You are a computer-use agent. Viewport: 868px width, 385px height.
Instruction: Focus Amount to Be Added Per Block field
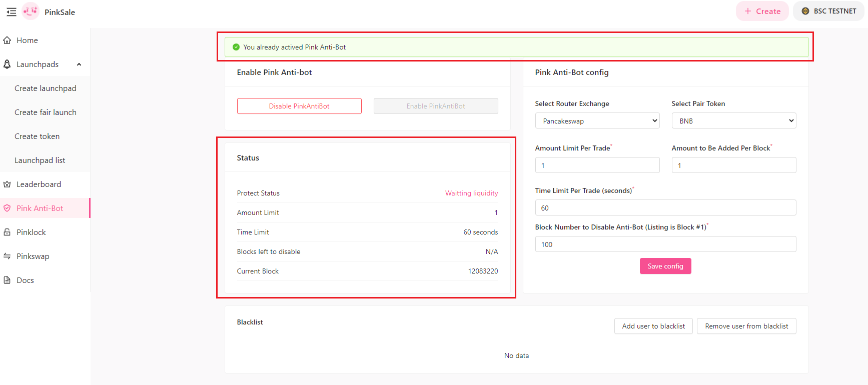[x=734, y=165]
